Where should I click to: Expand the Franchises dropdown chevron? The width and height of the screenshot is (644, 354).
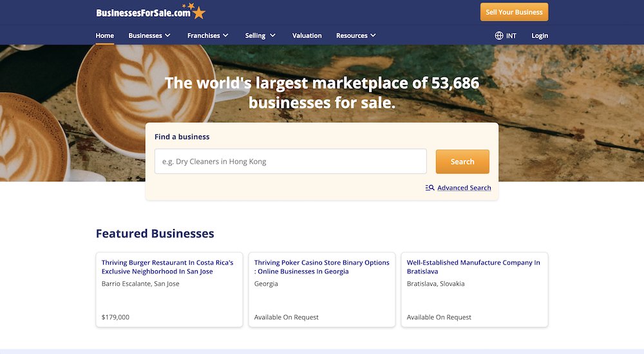(225, 35)
